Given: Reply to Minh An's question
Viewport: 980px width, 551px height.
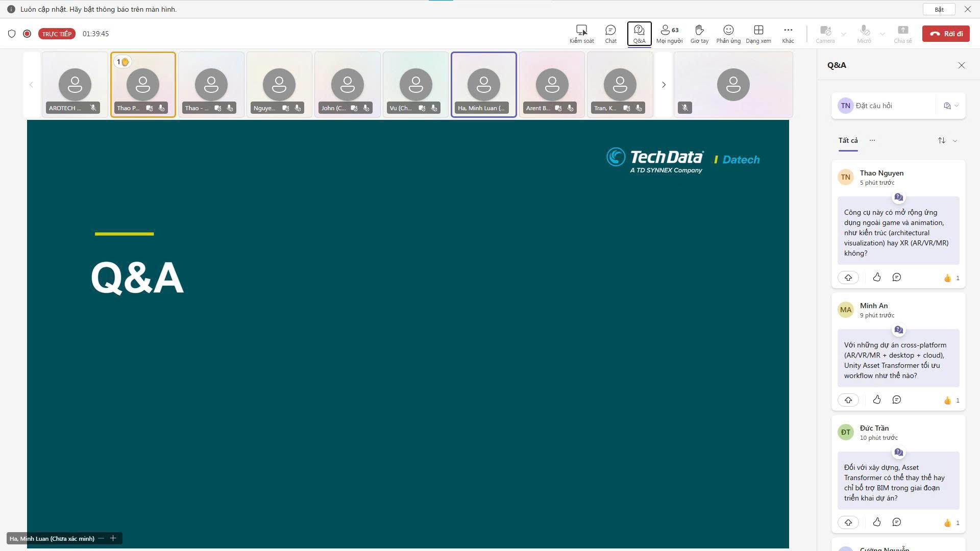Looking at the screenshot, I should click(x=897, y=400).
